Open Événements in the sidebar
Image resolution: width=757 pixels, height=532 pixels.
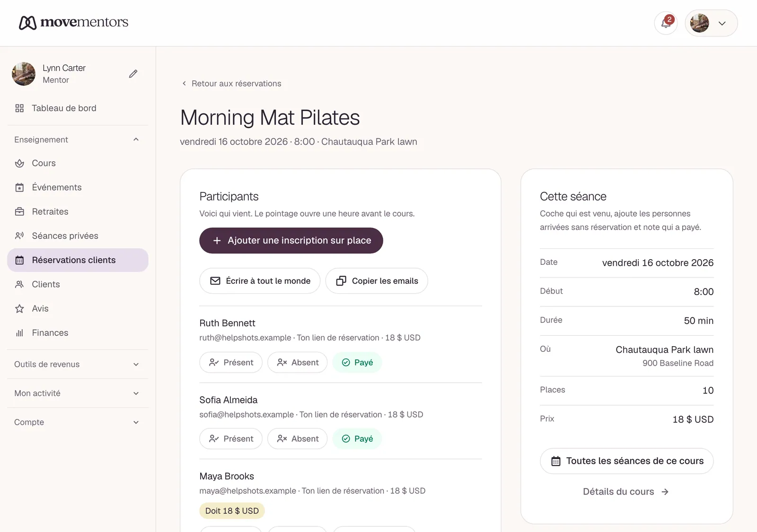pyautogui.click(x=78, y=187)
